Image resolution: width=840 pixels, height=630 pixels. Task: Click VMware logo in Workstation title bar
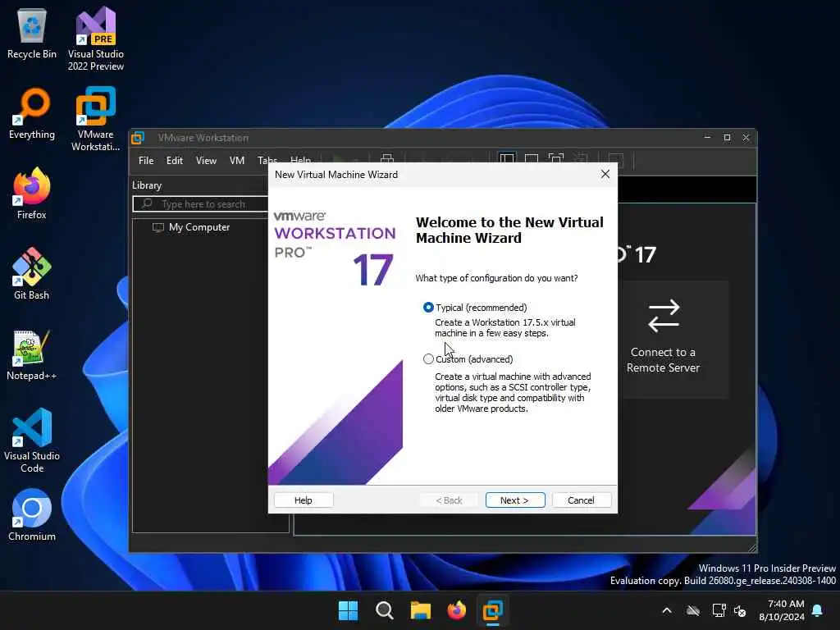click(x=138, y=138)
